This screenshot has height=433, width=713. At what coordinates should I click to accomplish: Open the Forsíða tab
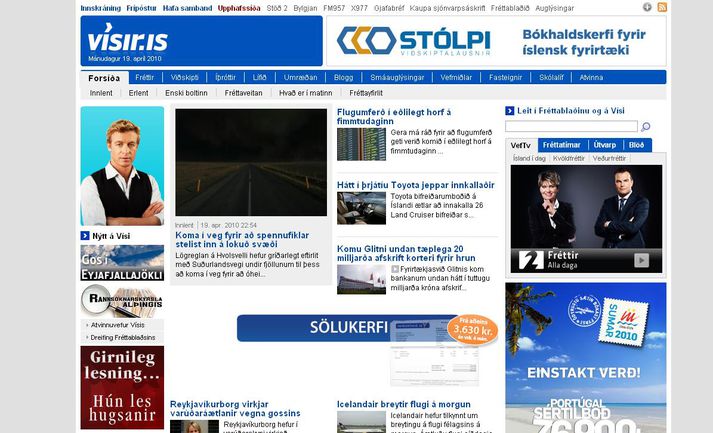point(105,78)
